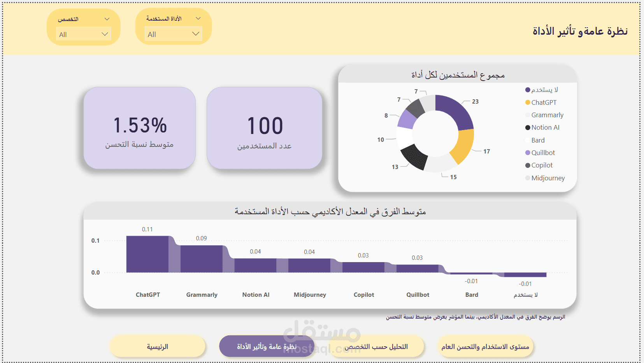The image size is (644, 363).
Task: Collapse the التخصص slicer header chevron
Action: [107, 19]
